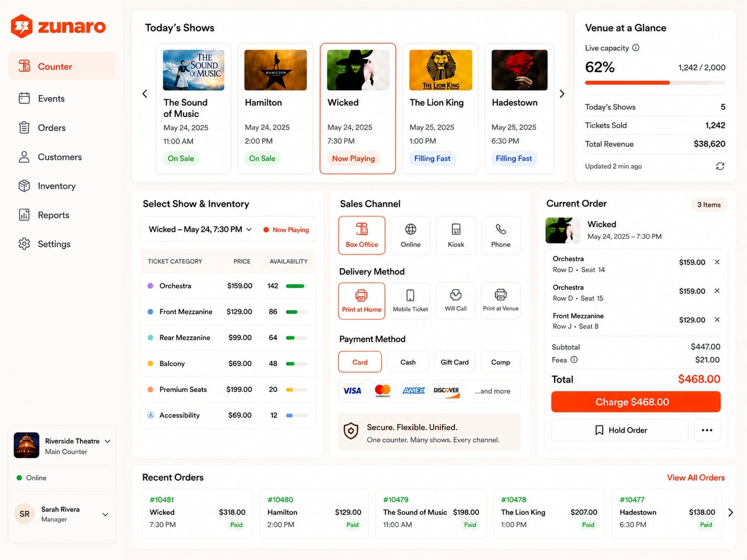Click the Orchestra availability bar

(297, 286)
